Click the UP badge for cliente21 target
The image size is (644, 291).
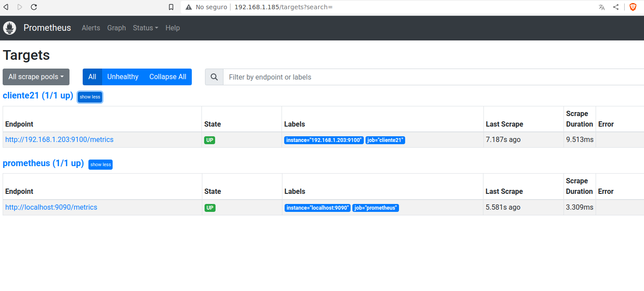(x=210, y=140)
